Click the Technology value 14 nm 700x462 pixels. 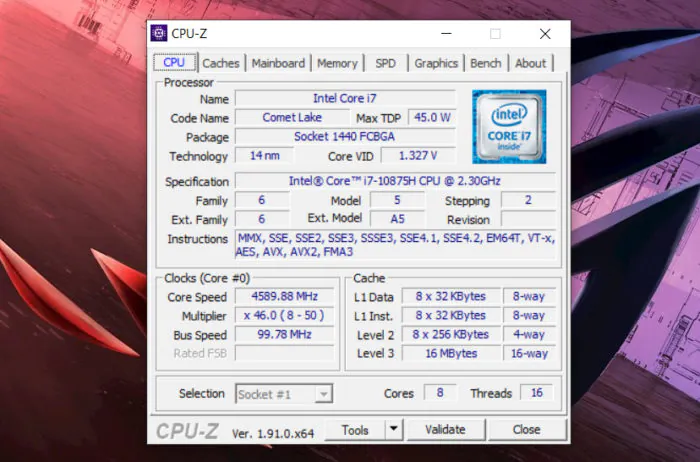pyautogui.click(x=264, y=156)
